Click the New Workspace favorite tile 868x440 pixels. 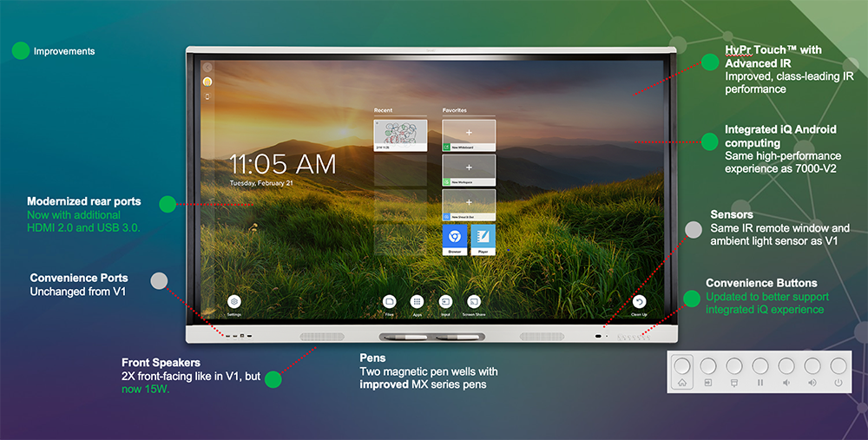point(469,170)
